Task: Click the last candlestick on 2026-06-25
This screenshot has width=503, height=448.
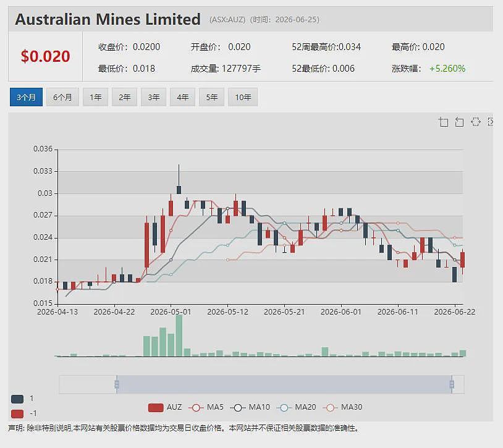Action: pyautogui.click(x=463, y=260)
